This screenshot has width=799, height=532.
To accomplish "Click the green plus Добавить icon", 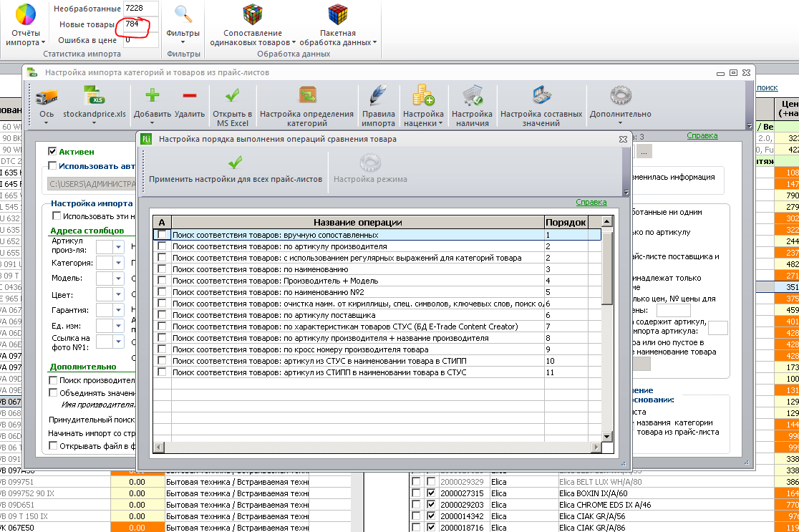I will (x=152, y=95).
